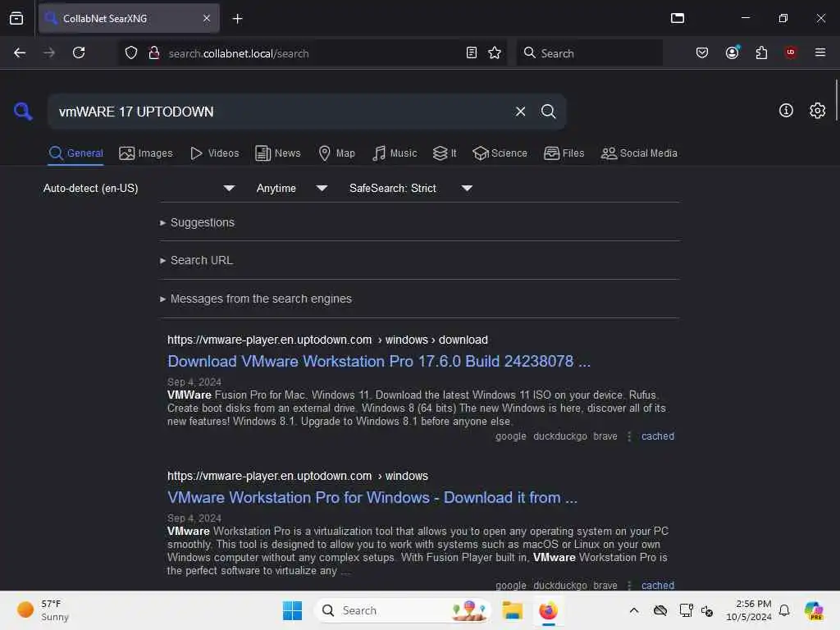Click Firefox icon in taskbar
The height and width of the screenshot is (630, 840).
click(548, 610)
